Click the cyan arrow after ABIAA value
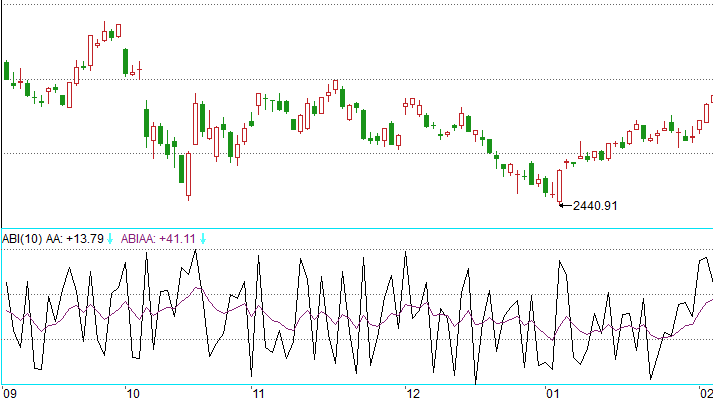The width and height of the screenshot is (713, 401). click(203, 239)
